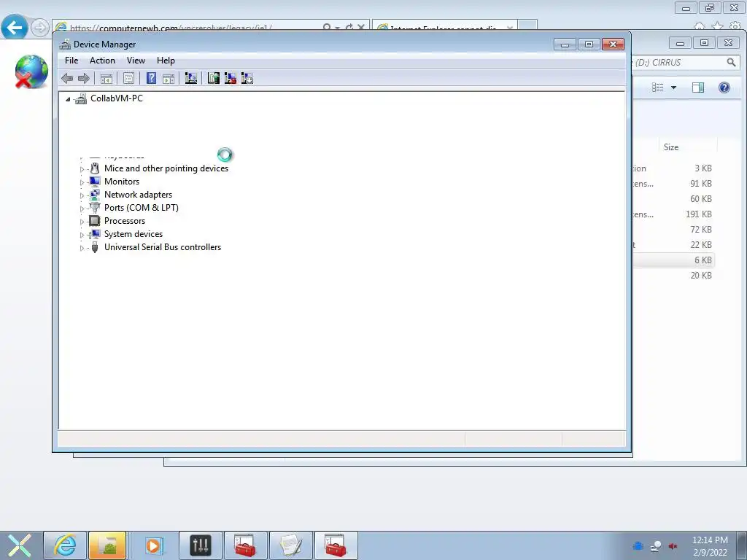Click the Explorer search magnifier icon
747x560 pixels.
(731, 63)
